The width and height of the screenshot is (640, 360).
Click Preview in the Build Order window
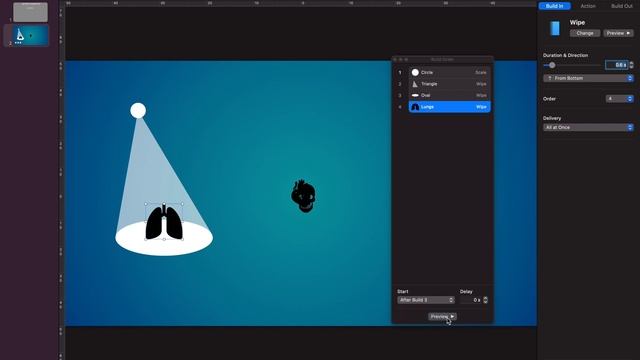tap(442, 316)
